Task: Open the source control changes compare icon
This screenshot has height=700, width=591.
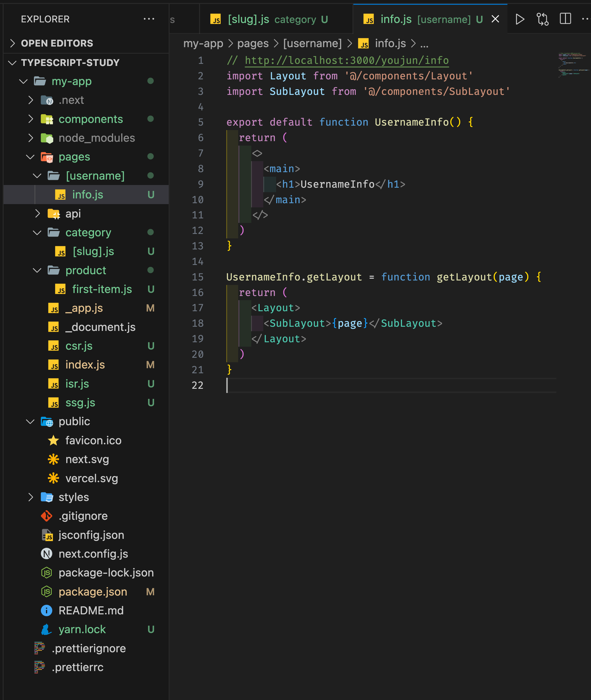Action: pyautogui.click(x=542, y=19)
